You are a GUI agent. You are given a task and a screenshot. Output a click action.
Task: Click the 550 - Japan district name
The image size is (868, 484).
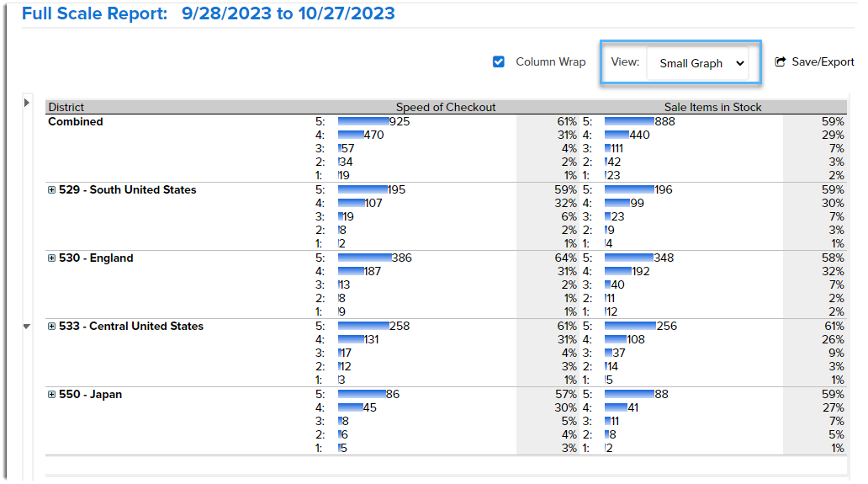[x=90, y=394]
